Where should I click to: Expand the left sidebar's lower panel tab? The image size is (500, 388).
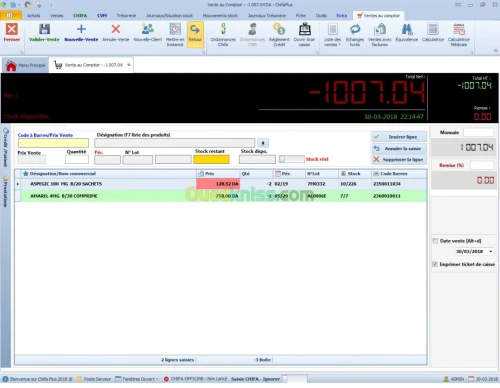tap(6, 191)
